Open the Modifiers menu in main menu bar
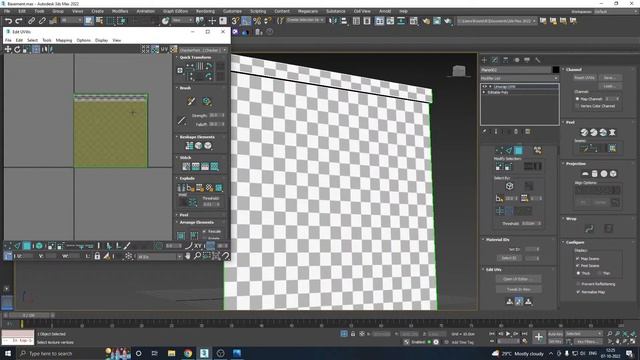This screenshot has width=640, height=360. pos(120,11)
